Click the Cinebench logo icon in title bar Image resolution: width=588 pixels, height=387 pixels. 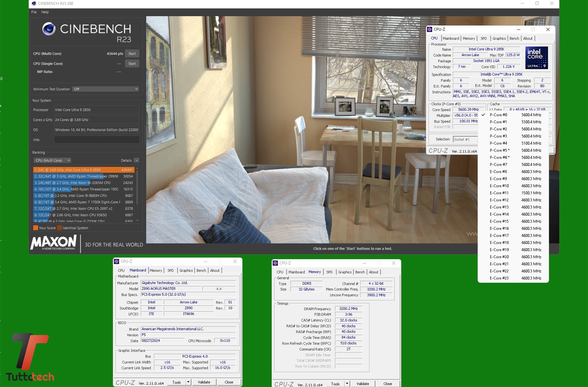[x=34, y=3]
